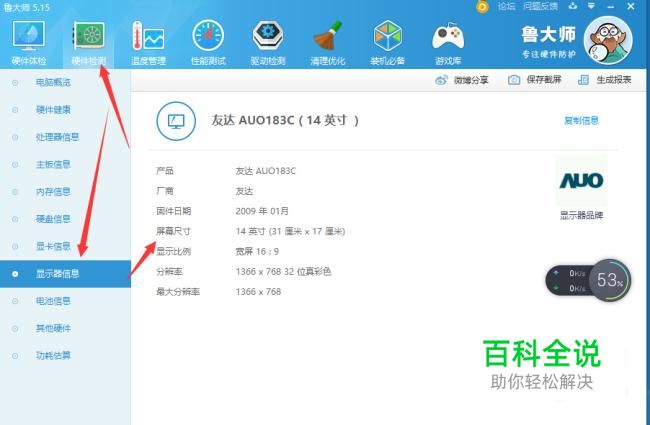The height and width of the screenshot is (425, 650).
Task: Click the 友达 AUO183C ( 14 英寸 ) heading
Action: point(285,121)
